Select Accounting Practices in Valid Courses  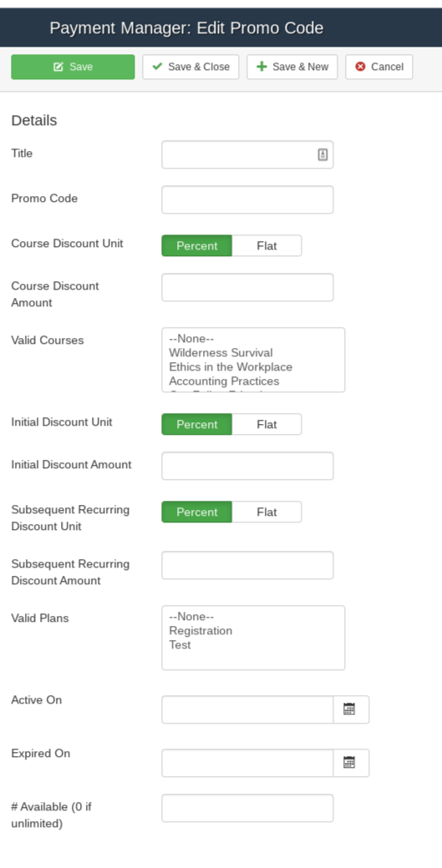(224, 381)
